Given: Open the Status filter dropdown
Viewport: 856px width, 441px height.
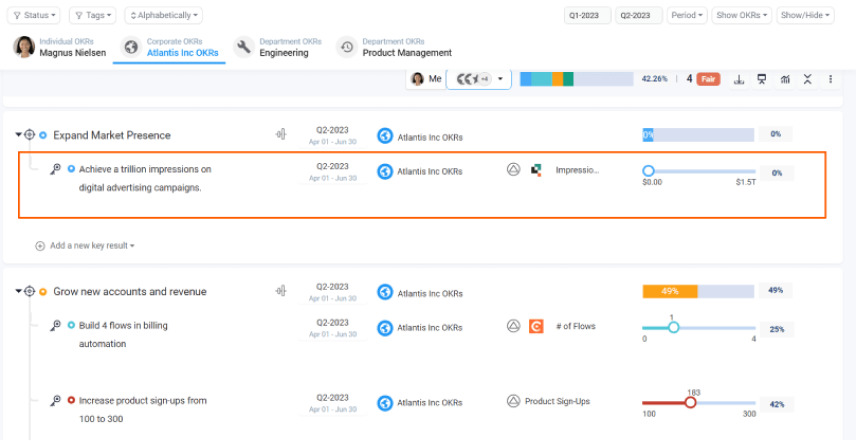Looking at the screenshot, I should 34,15.
